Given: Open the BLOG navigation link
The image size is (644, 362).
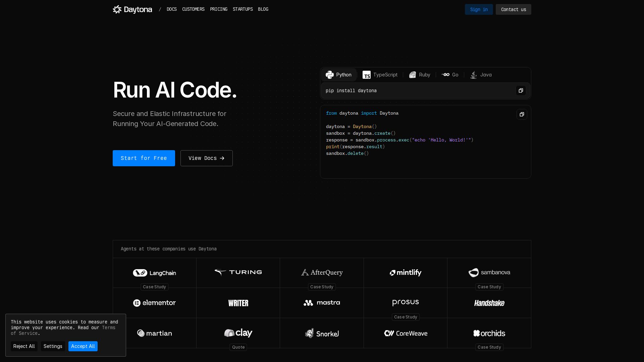Looking at the screenshot, I should pos(263,9).
